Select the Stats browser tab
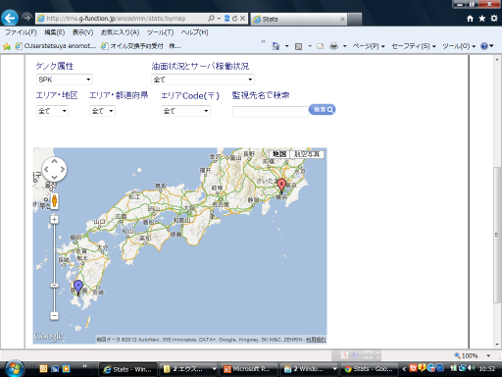This screenshot has width=502, height=377. coord(298,19)
